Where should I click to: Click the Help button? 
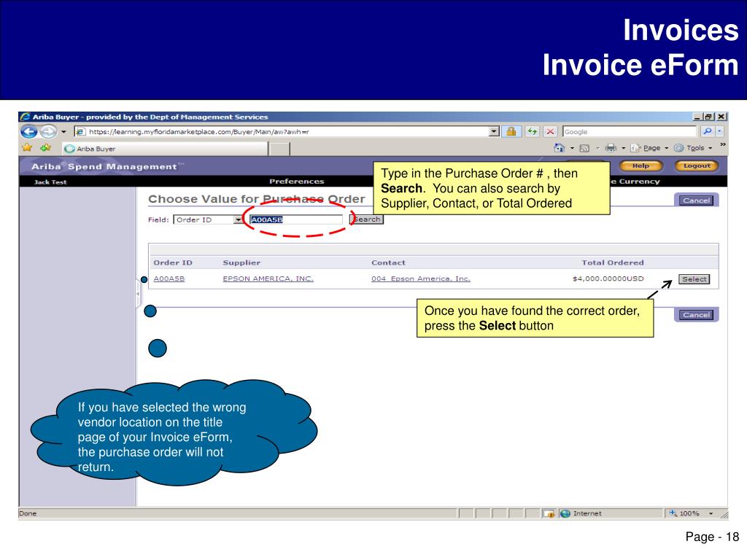point(640,166)
